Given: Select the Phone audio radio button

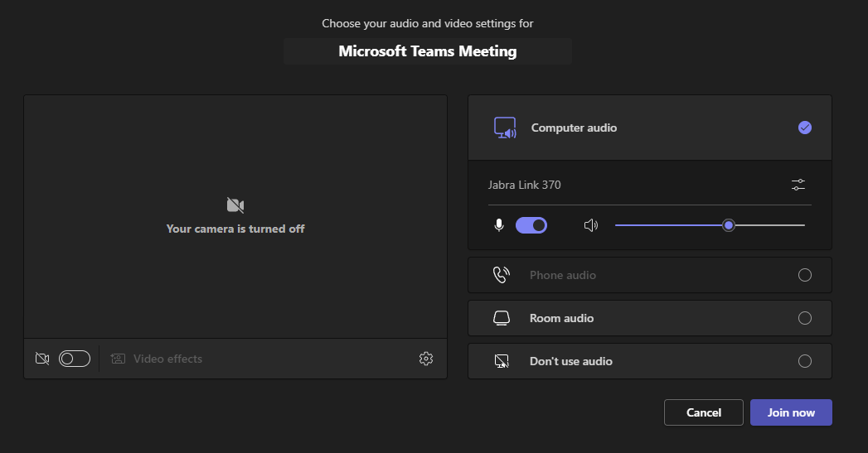Looking at the screenshot, I should (805, 275).
